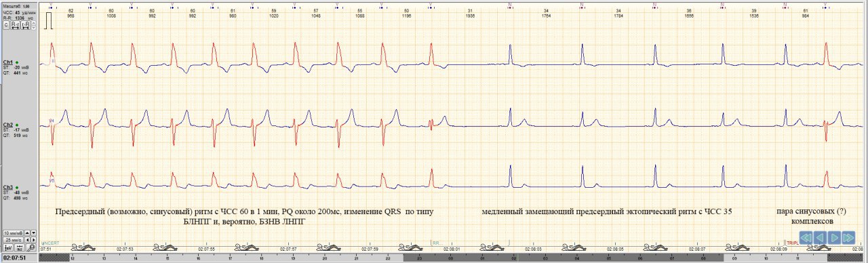Viewport: 868px width, 263px height.
Task: Open the magnifier zoom tool
Action: 31,247
